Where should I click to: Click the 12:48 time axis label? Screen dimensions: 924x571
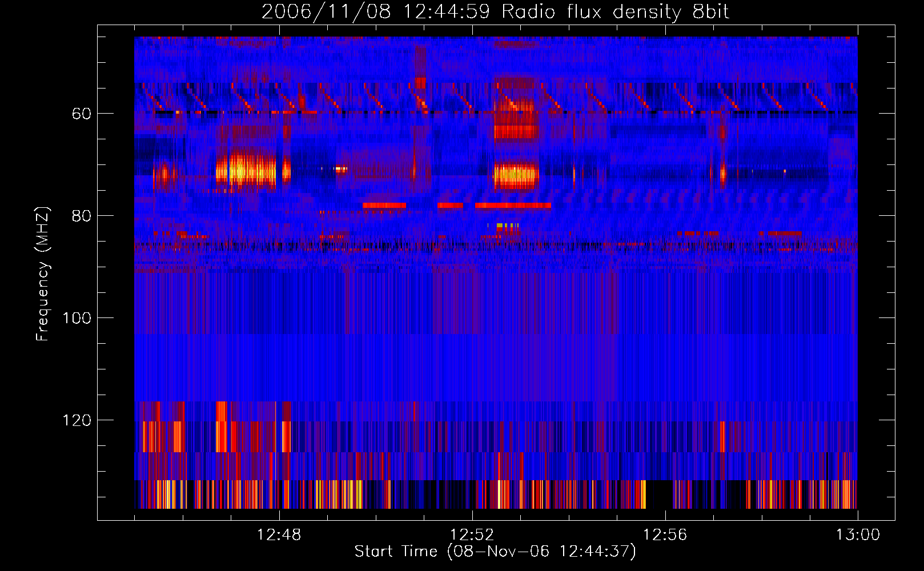[x=279, y=535]
